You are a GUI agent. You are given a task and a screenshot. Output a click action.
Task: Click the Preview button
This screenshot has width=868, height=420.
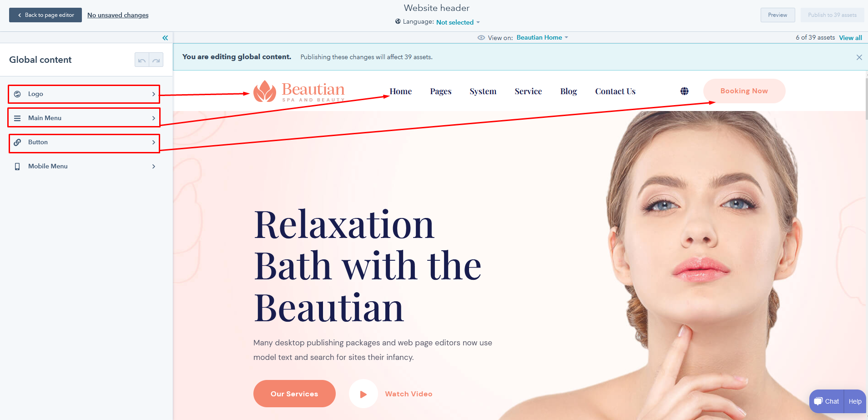pyautogui.click(x=777, y=15)
